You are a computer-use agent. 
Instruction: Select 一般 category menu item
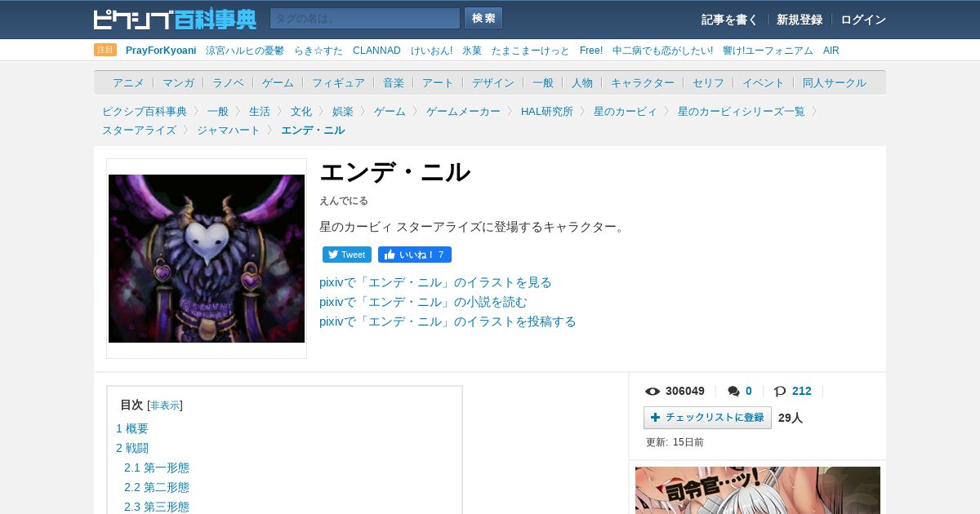tap(543, 82)
